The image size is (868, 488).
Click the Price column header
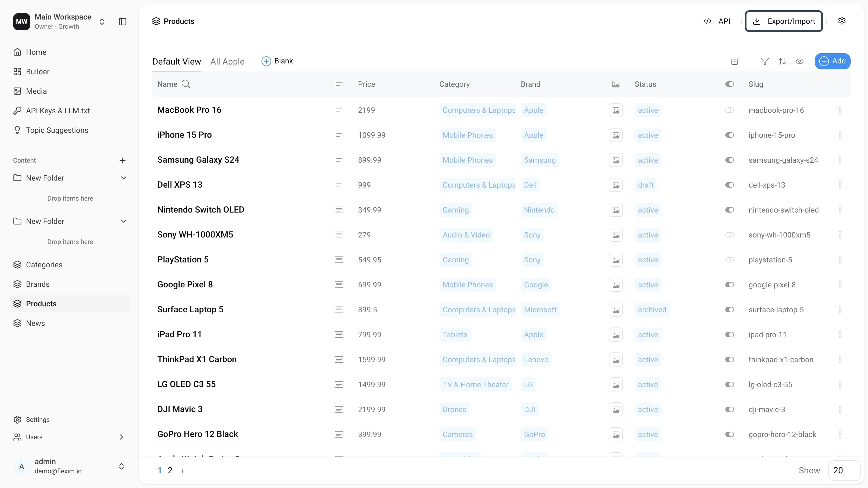367,84
